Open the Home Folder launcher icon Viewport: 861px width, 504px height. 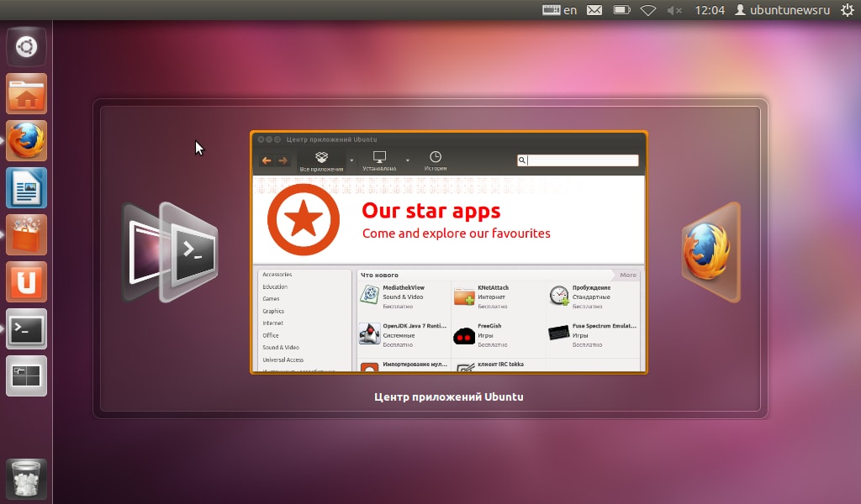coord(26,94)
